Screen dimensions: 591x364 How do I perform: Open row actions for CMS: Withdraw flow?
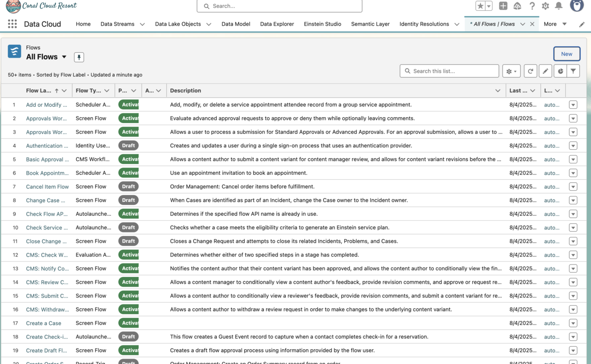[573, 309]
